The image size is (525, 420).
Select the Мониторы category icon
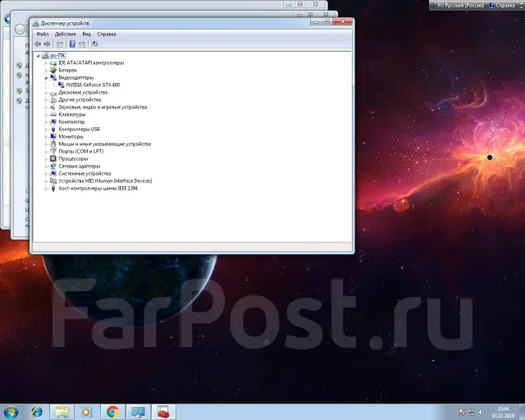(x=52, y=137)
